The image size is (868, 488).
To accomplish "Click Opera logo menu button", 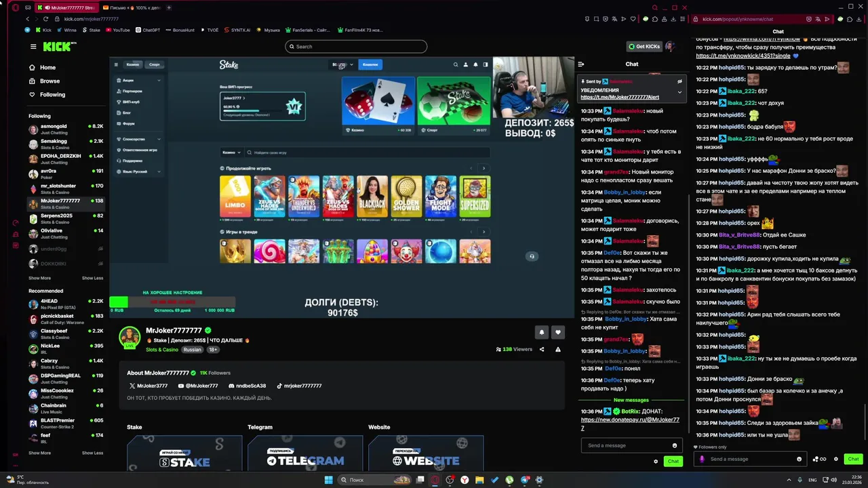I will (x=16, y=7).
